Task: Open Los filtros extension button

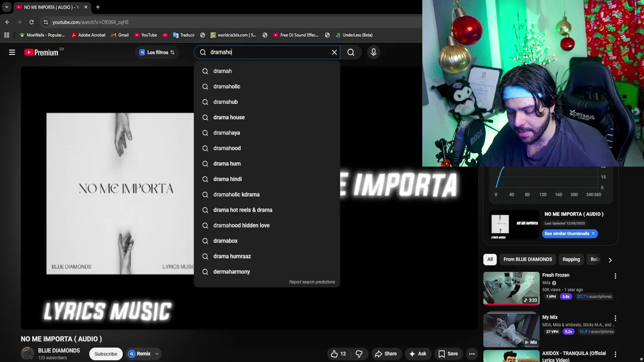Action: tap(156, 52)
